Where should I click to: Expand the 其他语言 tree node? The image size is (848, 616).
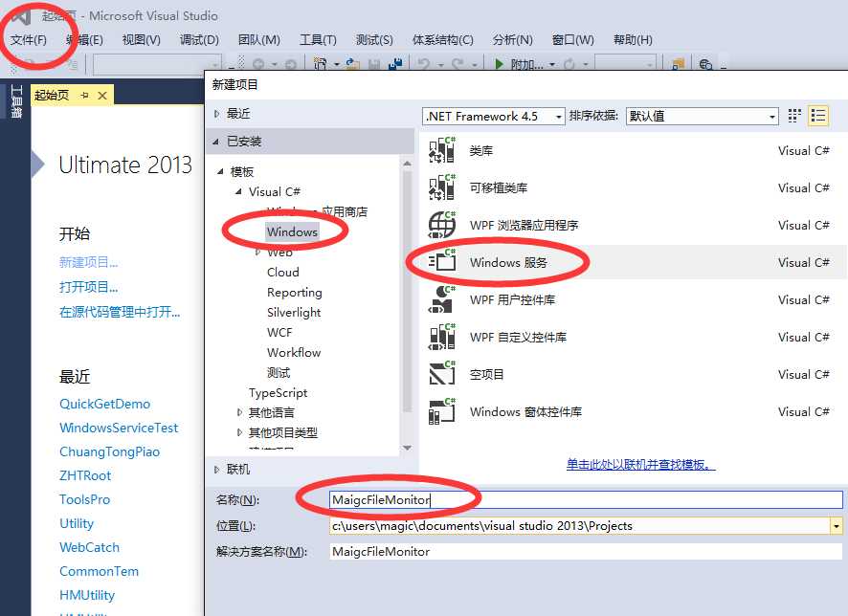239,412
